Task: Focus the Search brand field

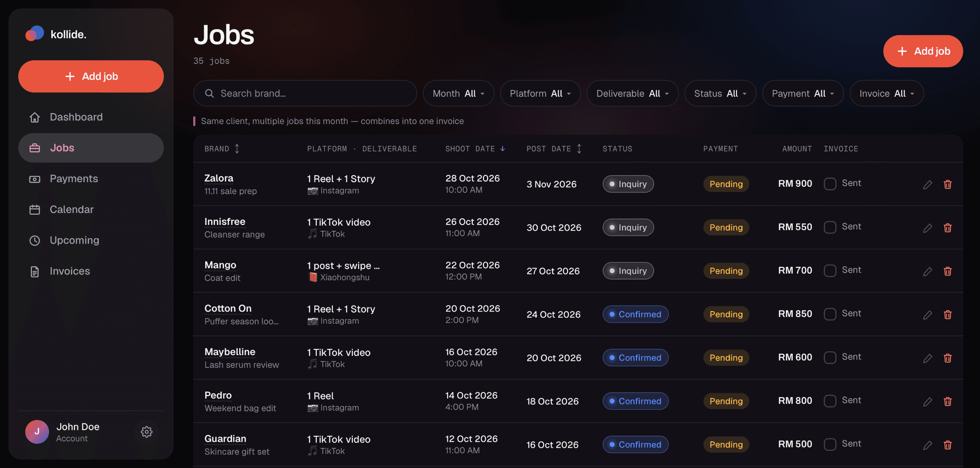Action: click(305, 93)
